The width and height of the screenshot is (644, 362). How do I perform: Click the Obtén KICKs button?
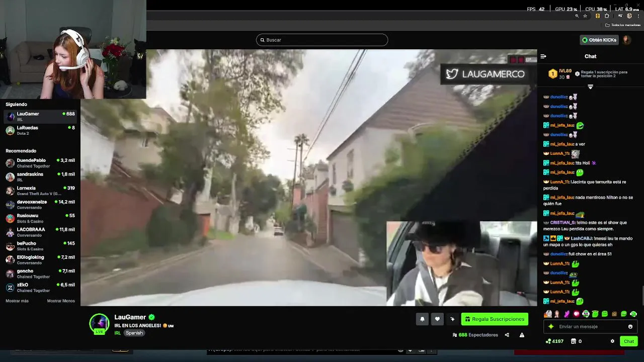point(599,40)
